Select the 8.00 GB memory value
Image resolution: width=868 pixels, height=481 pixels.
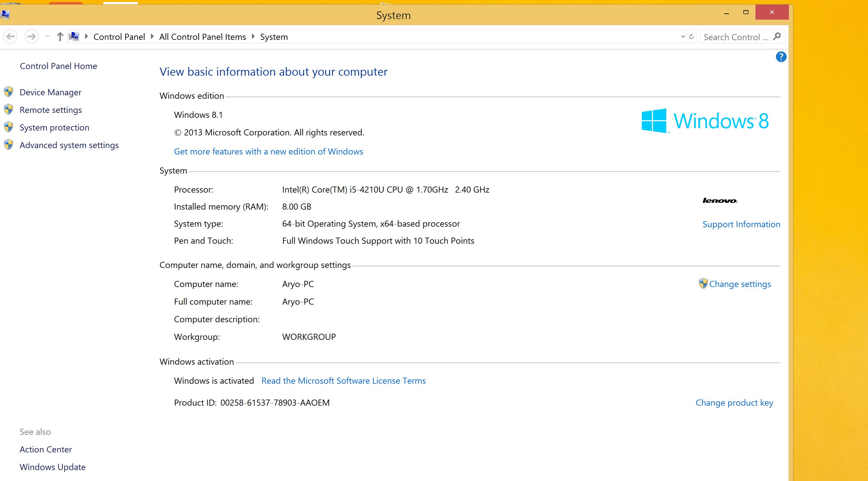[297, 207]
